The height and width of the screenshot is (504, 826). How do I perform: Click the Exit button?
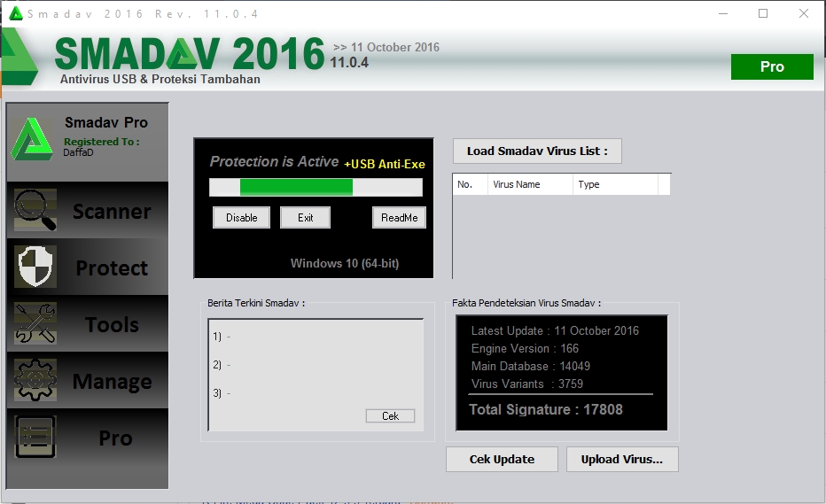(305, 218)
